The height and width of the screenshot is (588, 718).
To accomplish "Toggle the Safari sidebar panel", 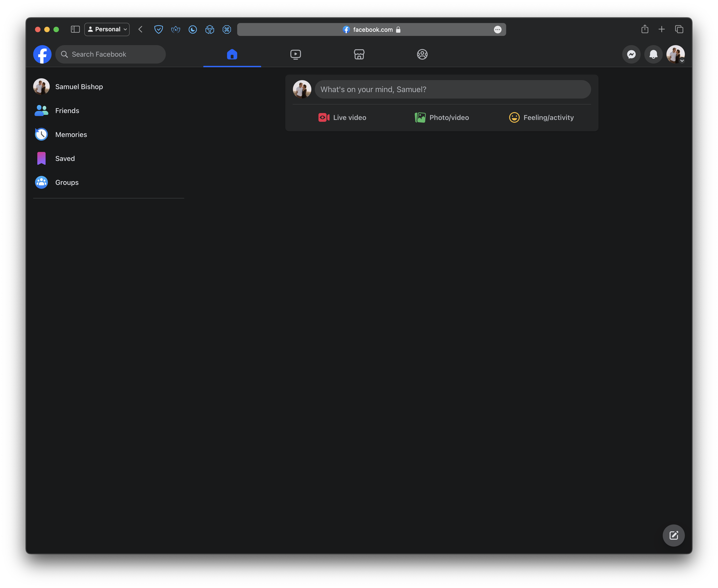I will pos(75,29).
